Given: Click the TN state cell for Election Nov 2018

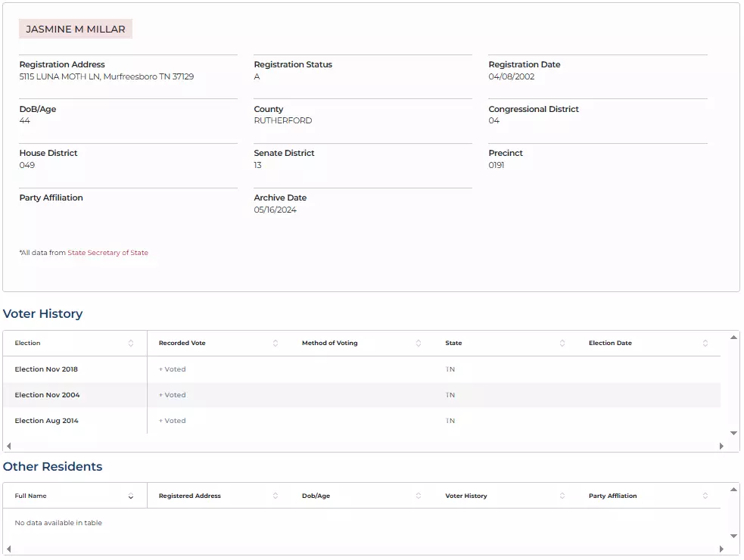Looking at the screenshot, I should tap(450, 369).
